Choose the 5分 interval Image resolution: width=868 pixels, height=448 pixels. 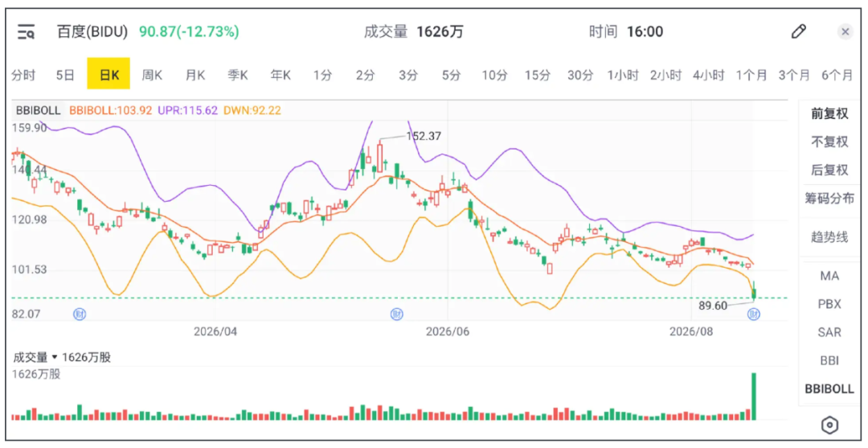pyautogui.click(x=451, y=75)
